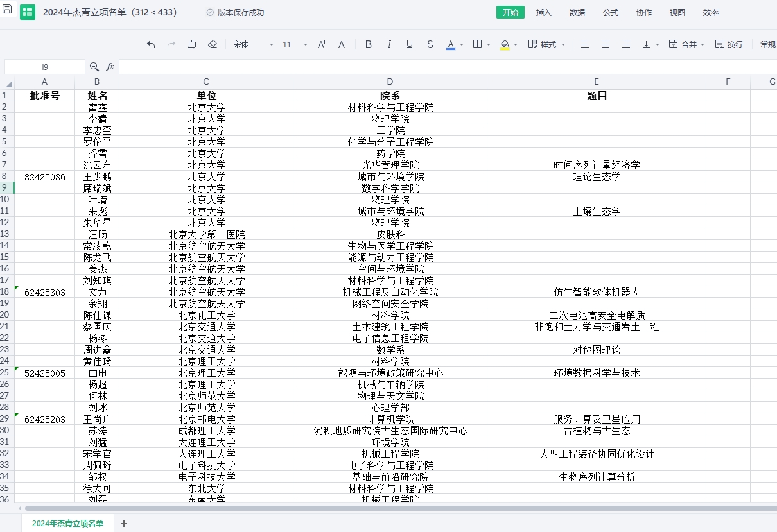Click the select-all corner triangle
Image resolution: width=777 pixels, height=532 pixels.
pyautogui.click(x=8, y=84)
